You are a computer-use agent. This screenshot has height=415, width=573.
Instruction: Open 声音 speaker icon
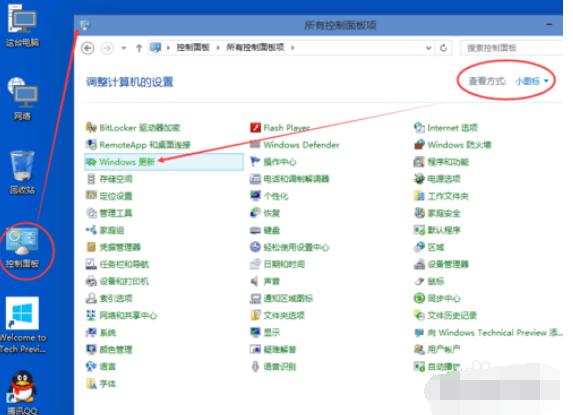255,281
